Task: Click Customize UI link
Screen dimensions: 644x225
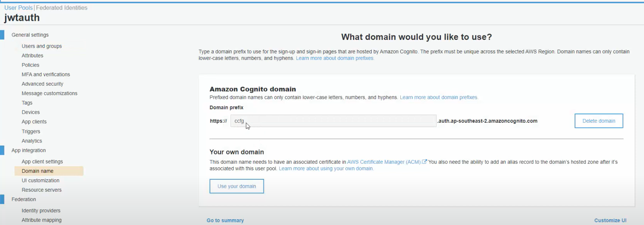Action: click(610, 220)
